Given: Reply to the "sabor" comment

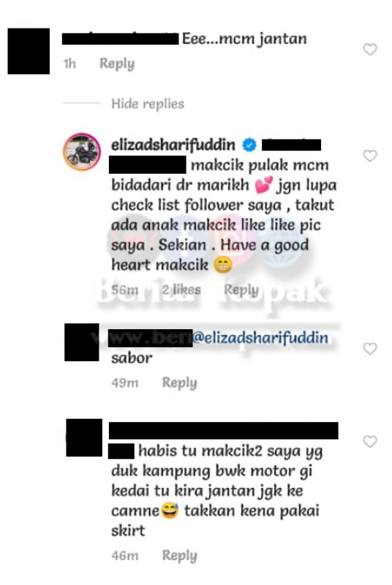Looking at the screenshot, I should pos(179,382).
